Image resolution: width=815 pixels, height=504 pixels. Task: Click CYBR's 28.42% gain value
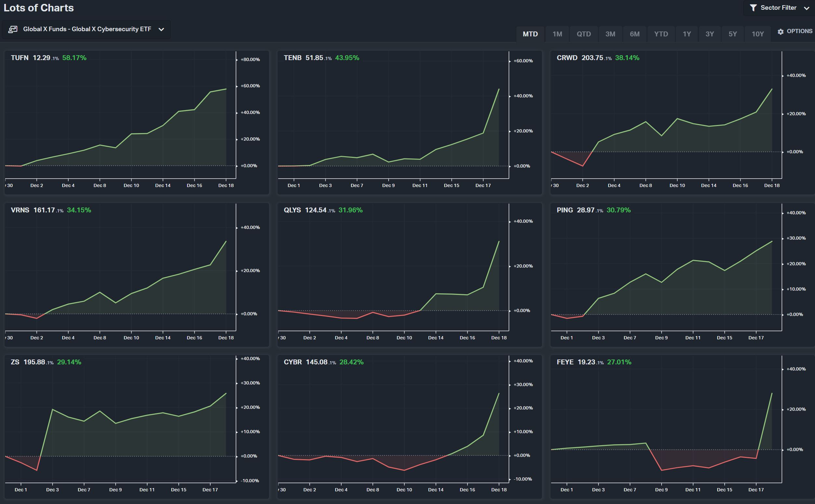click(352, 362)
